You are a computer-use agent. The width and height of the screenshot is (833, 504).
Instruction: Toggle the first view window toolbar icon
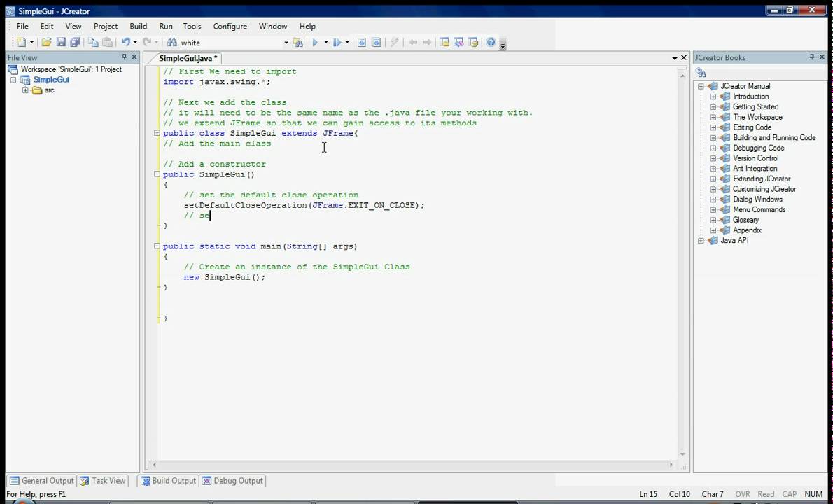(444, 43)
